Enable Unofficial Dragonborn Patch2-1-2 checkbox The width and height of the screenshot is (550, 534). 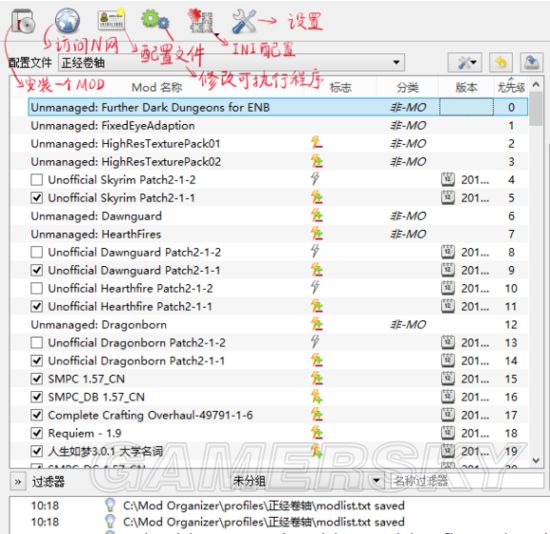coord(36,343)
